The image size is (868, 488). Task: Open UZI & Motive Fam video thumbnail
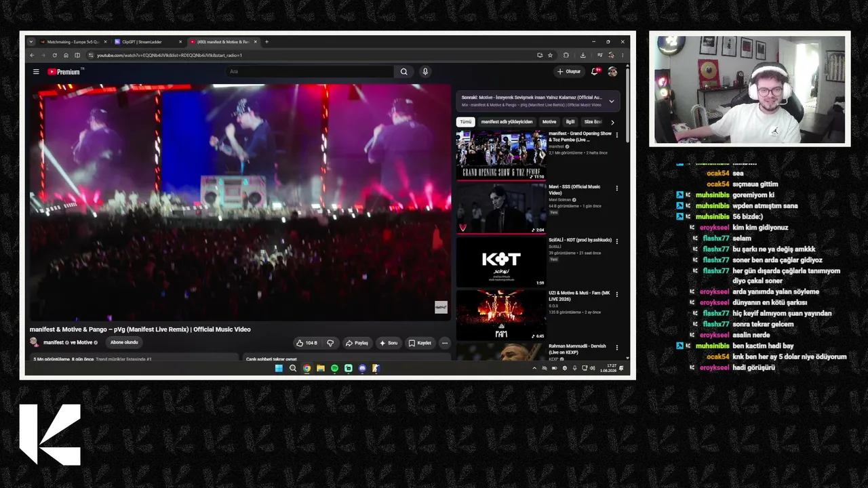(x=501, y=314)
